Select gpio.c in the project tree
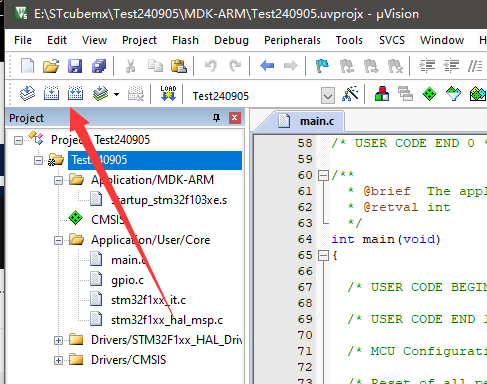Viewport: 487px width, 384px height. pos(127,280)
